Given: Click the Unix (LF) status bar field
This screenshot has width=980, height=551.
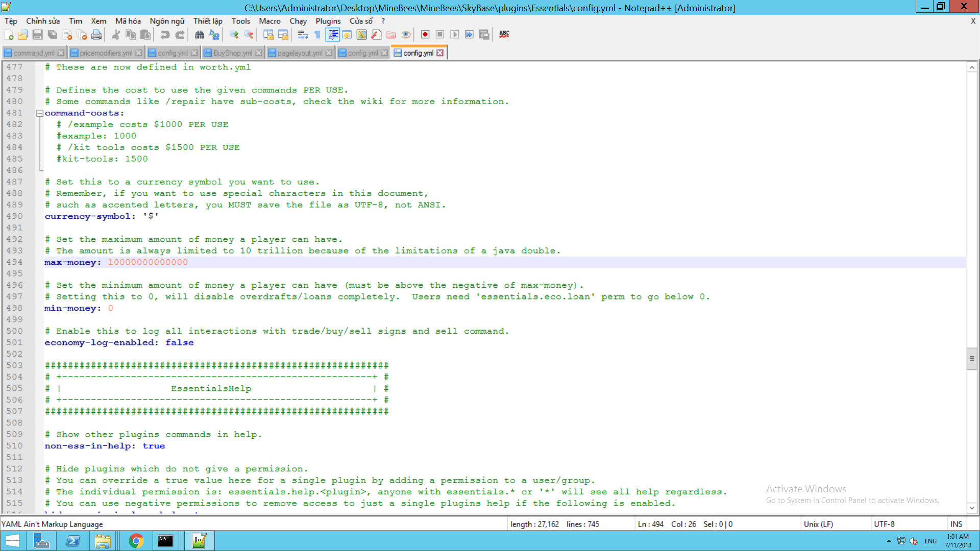Looking at the screenshot, I should [818, 524].
